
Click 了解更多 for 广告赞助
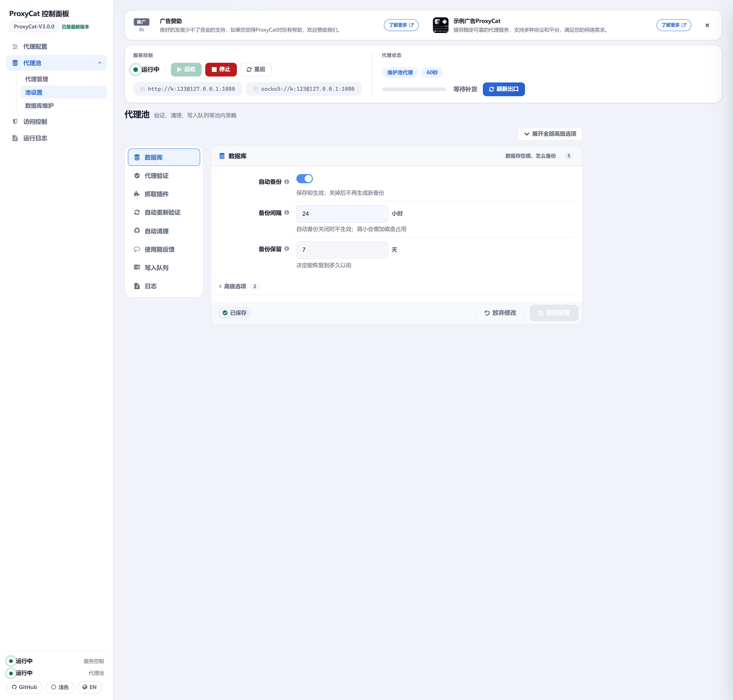(401, 25)
